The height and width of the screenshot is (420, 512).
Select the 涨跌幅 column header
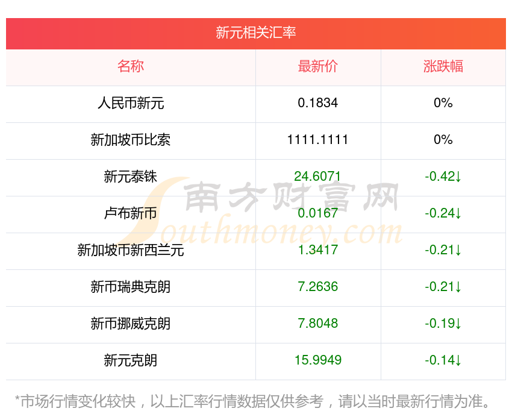click(443, 66)
